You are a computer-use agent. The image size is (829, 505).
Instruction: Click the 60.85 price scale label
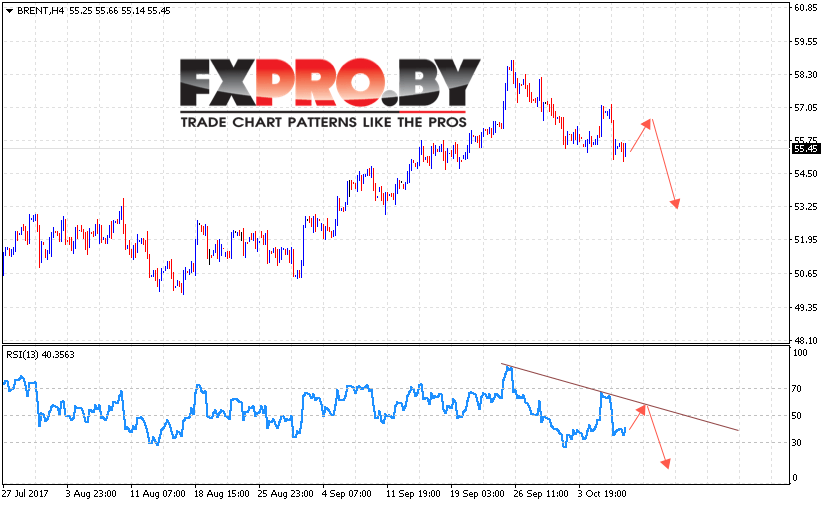[806, 8]
